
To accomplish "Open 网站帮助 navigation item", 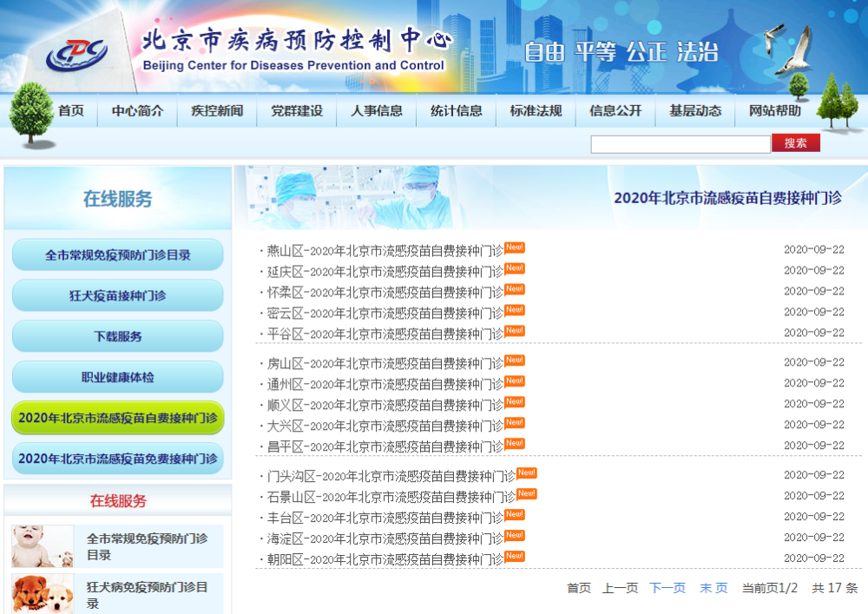I will (x=775, y=111).
